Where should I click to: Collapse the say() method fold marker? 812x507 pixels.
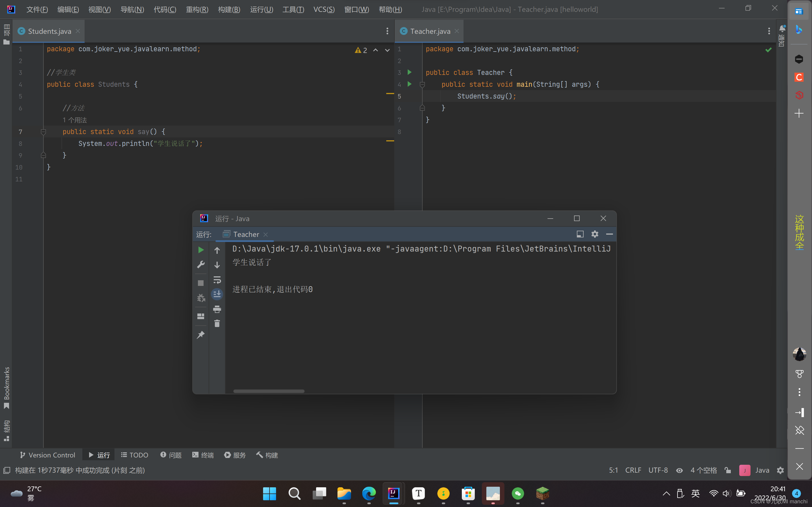point(43,132)
